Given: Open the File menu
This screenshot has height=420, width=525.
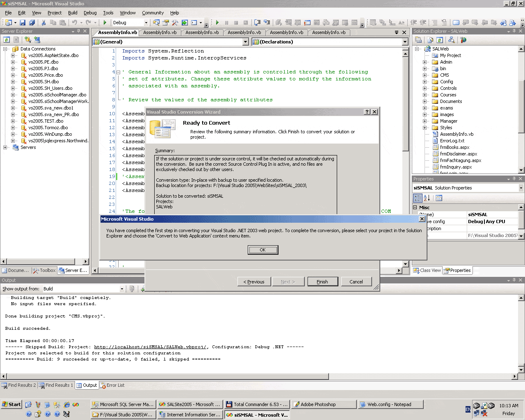Looking at the screenshot, I should [8, 13].
